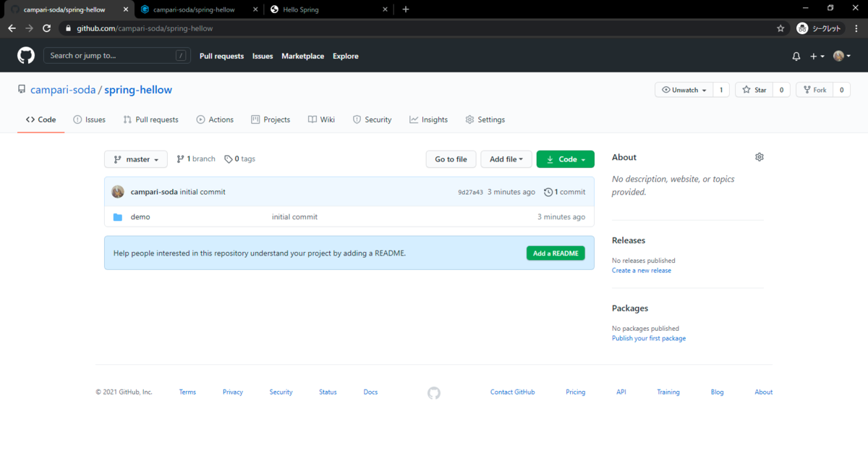868x467 pixels.
Task: Click the Add a README button
Action: pyautogui.click(x=556, y=253)
